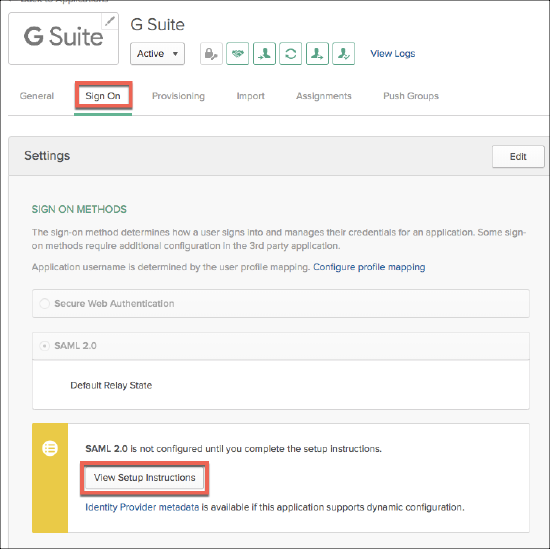Click the push users icon with outbound arrow
The image size is (550, 549).
point(317,54)
